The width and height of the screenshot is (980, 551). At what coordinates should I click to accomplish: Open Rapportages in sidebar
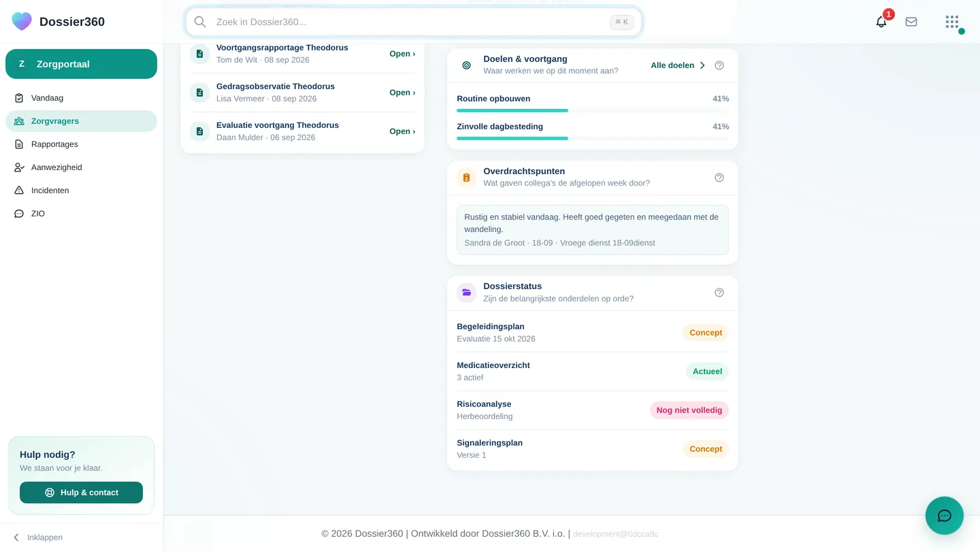(81, 144)
